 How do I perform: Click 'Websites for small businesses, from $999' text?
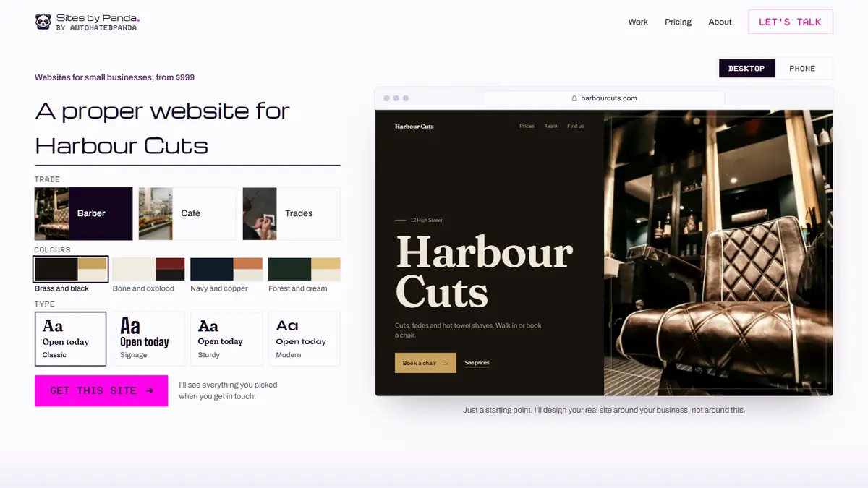coord(114,77)
